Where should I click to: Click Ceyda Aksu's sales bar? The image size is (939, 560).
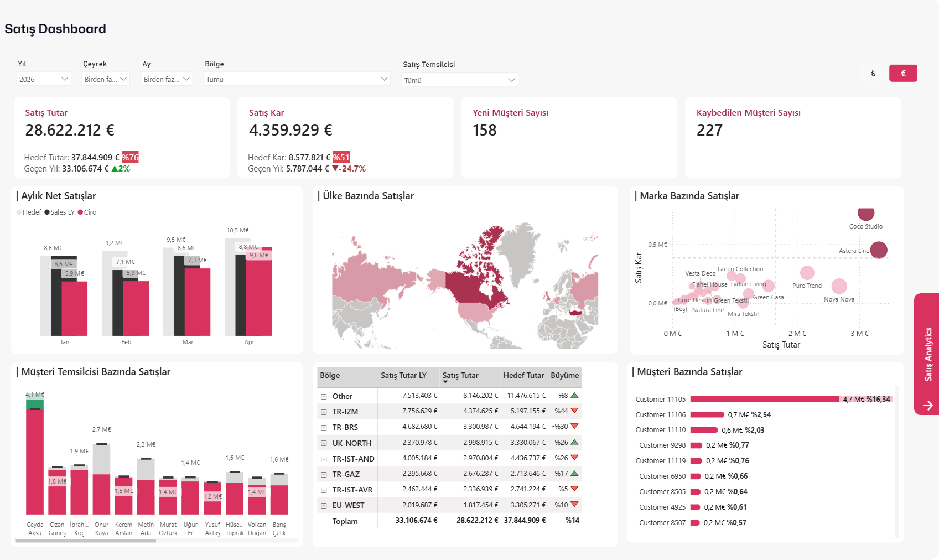(x=35, y=462)
